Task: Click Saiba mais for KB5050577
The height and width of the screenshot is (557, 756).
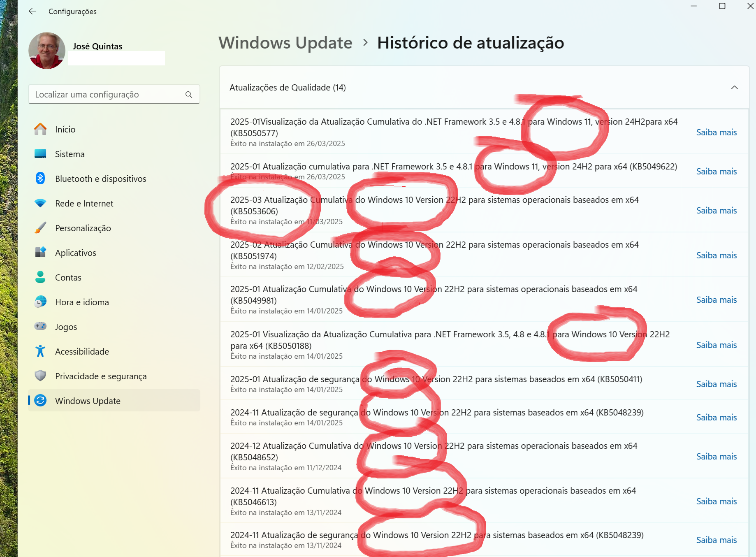Action: (x=716, y=132)
